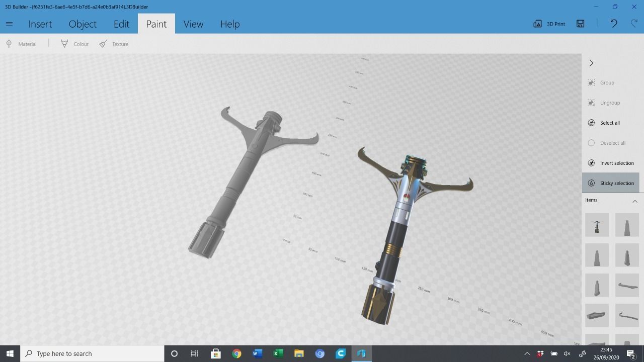Open first Chrome taskbar icon
The height and width of the screenshot is (362, 644).
click(236, 353)
